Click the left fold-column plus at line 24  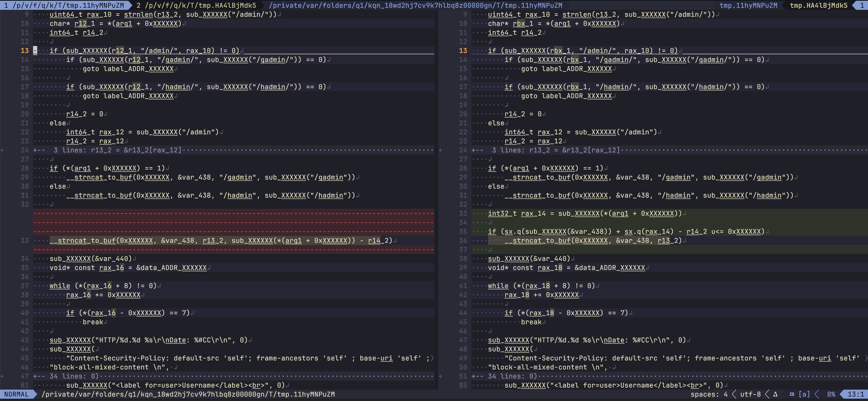pyautogui.click(x=2, y=150)
